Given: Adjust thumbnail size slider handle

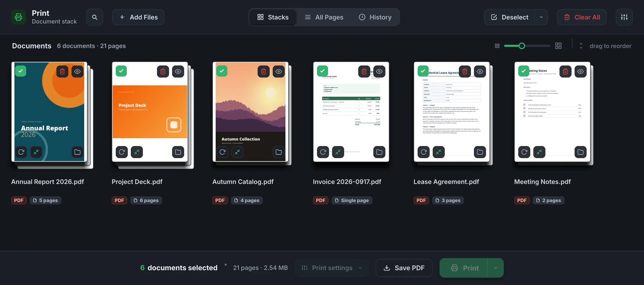Looking at the screenshot, I should [x=522, y=46].
